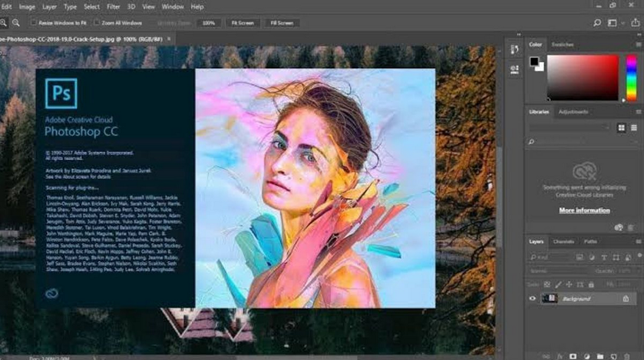Open the search icon in options bar
Screen dimensions: 644x360
click(597, 23)
